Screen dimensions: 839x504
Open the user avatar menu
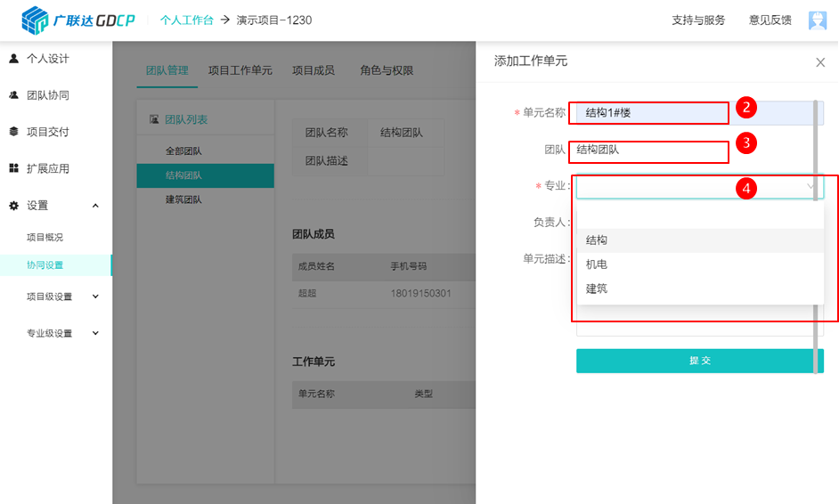(x=817, y=20)
